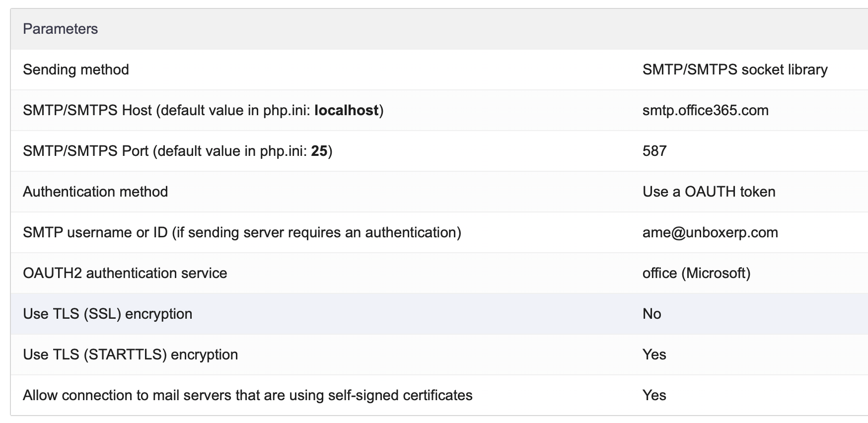The width and height of the screenshot is (868, 423).
Task: Click the SMTP/SMTPS Port row label
Action: [x=86, y=151]
